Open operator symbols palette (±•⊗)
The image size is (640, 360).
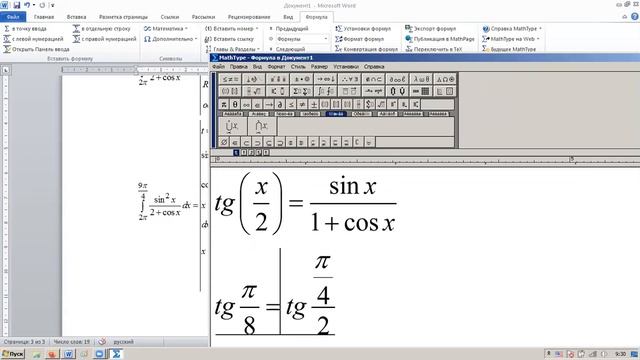coord(302,79)
